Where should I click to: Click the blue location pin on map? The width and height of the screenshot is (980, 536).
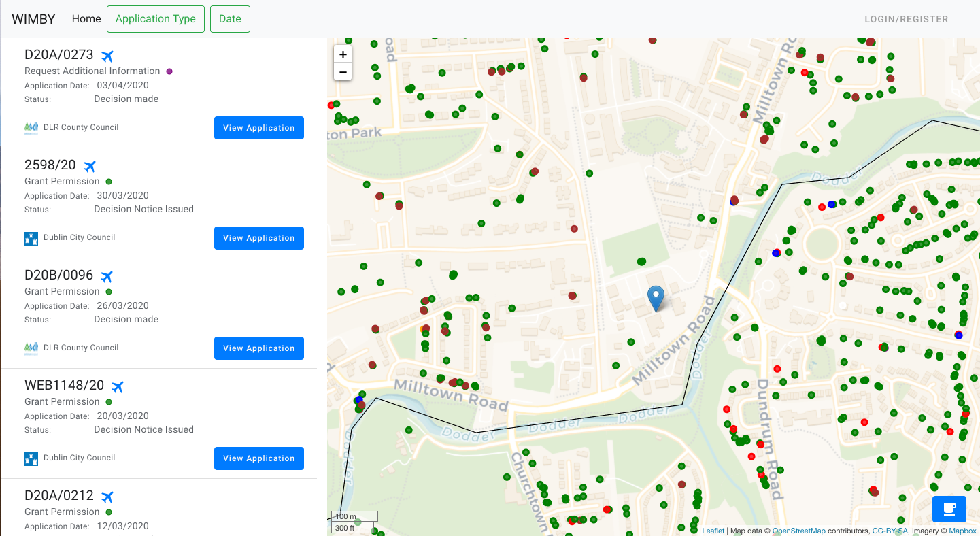656,298
